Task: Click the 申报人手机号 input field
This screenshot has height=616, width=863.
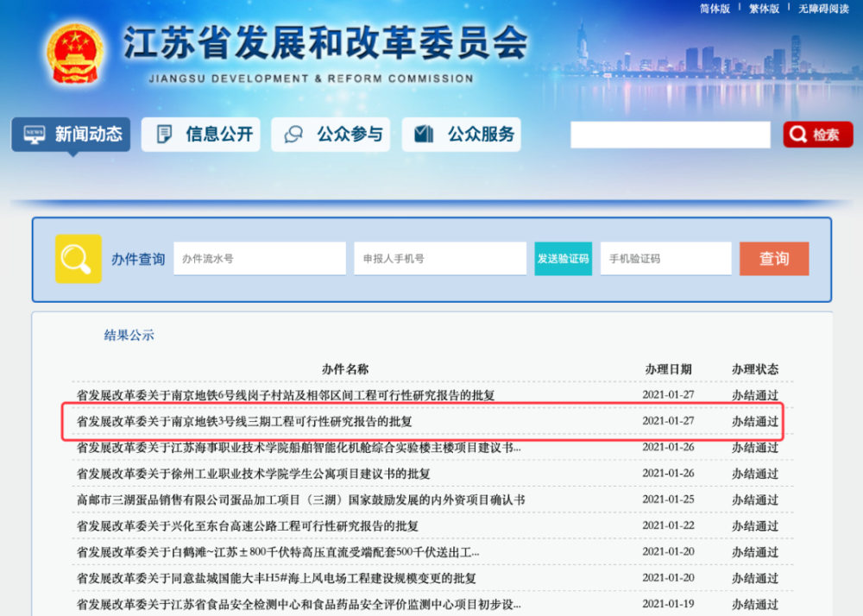Action: [x=439, y=259]
